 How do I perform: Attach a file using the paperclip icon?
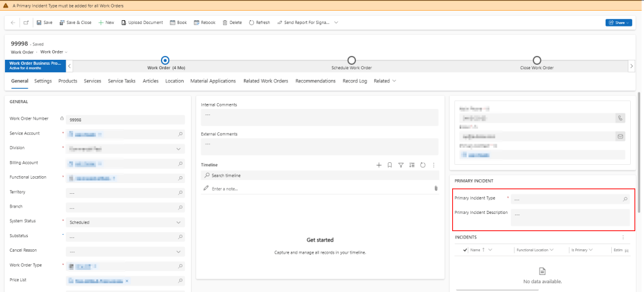tap(435, 188)
